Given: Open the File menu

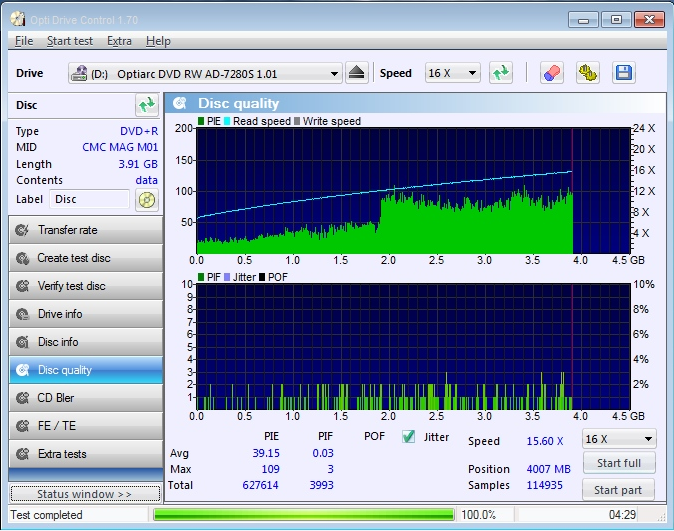Looking at the screenshot, I should [24, 41].
